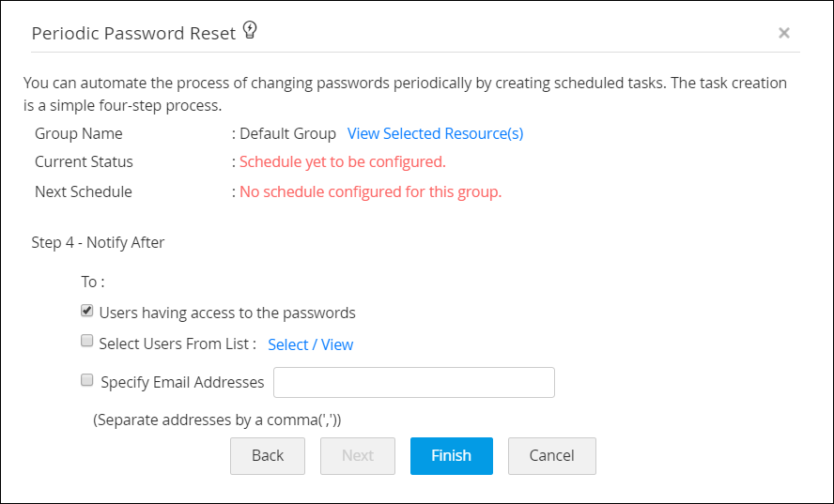Go back with the Back button
The image size is (834, 504).
(268, 455)
